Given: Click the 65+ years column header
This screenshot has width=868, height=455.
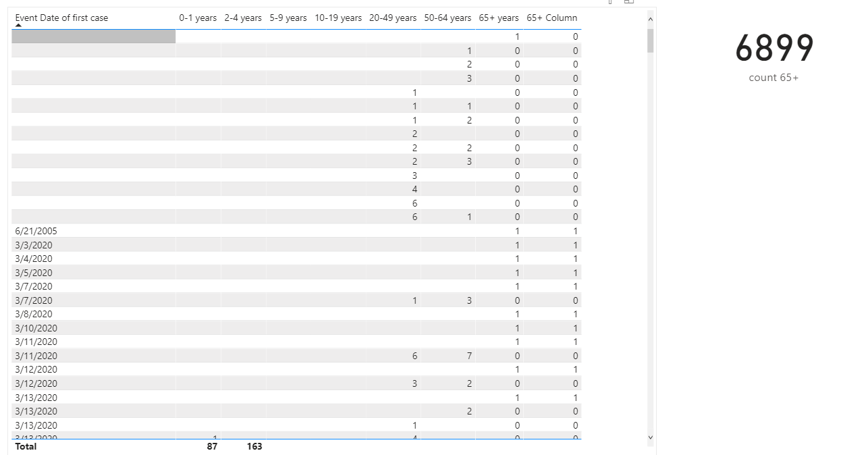Looking at the screenshot, I should 499,18.
